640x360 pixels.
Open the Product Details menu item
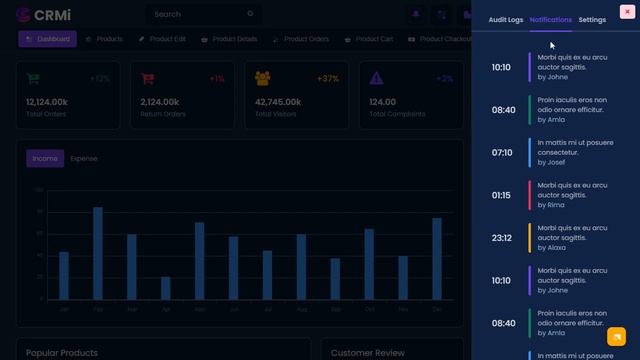(229, 39)
